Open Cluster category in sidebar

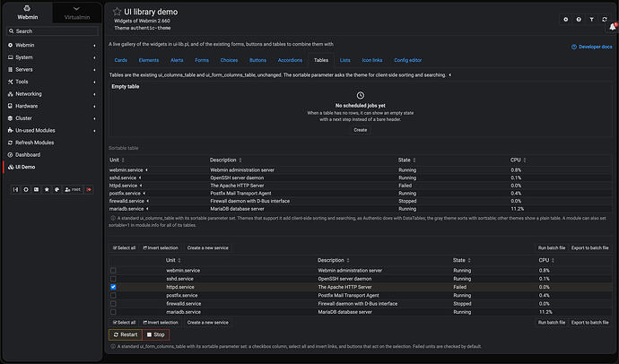tap(23, 118)
